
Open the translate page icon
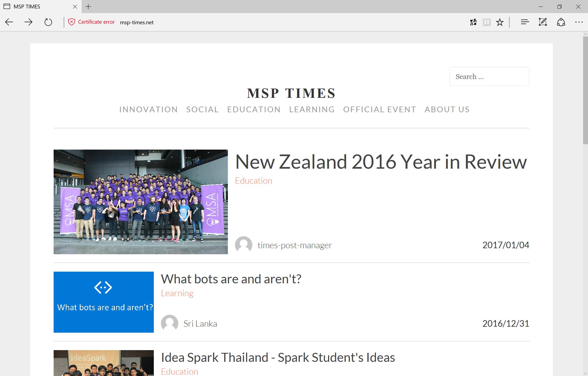point(473,22)
